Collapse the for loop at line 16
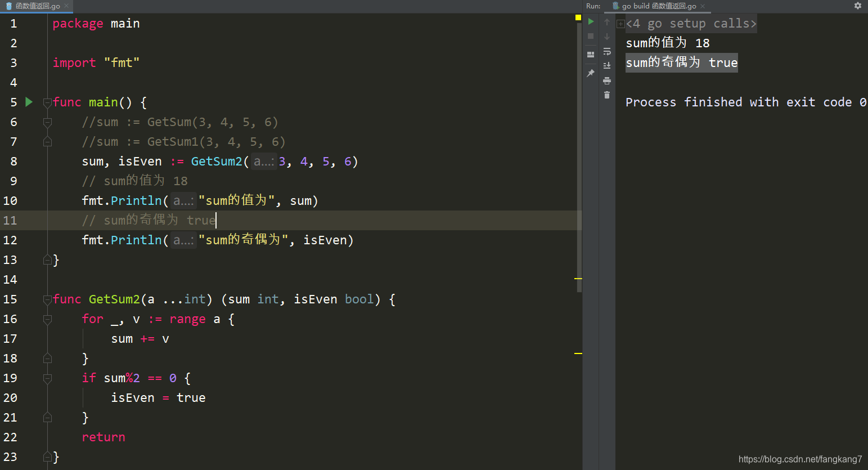This screenshot has width=868, height=470. 47,319
